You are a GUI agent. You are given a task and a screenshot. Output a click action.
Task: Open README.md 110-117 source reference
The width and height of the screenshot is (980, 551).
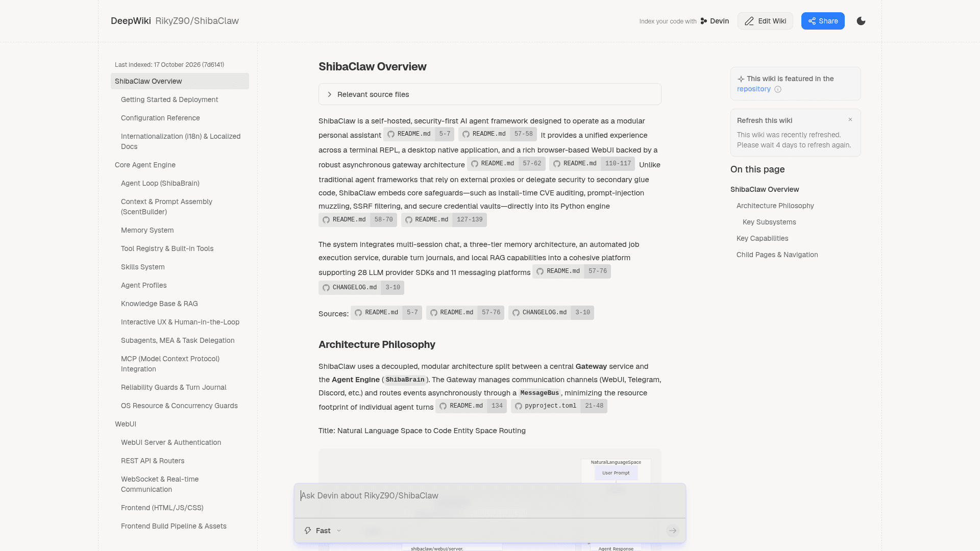[592, 164]
